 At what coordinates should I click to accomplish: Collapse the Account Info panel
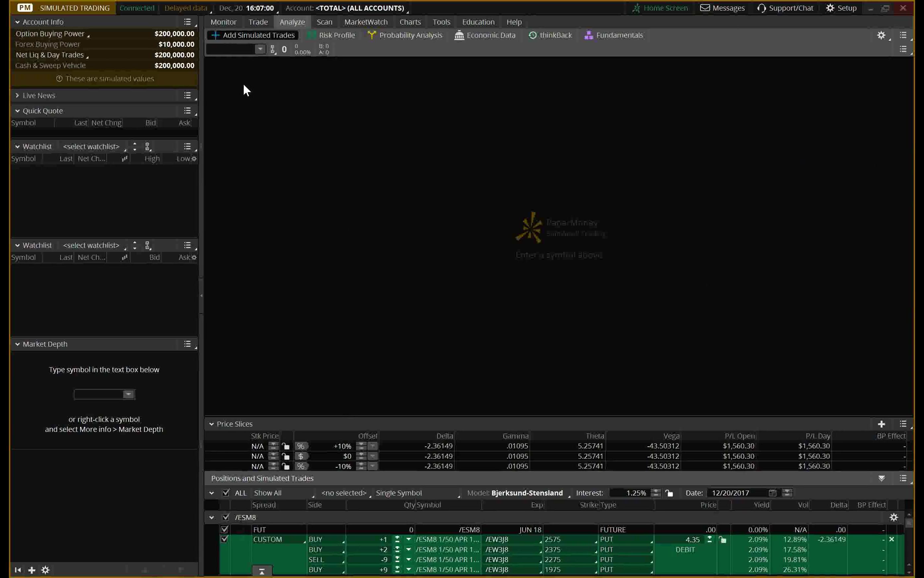[17, 22]
